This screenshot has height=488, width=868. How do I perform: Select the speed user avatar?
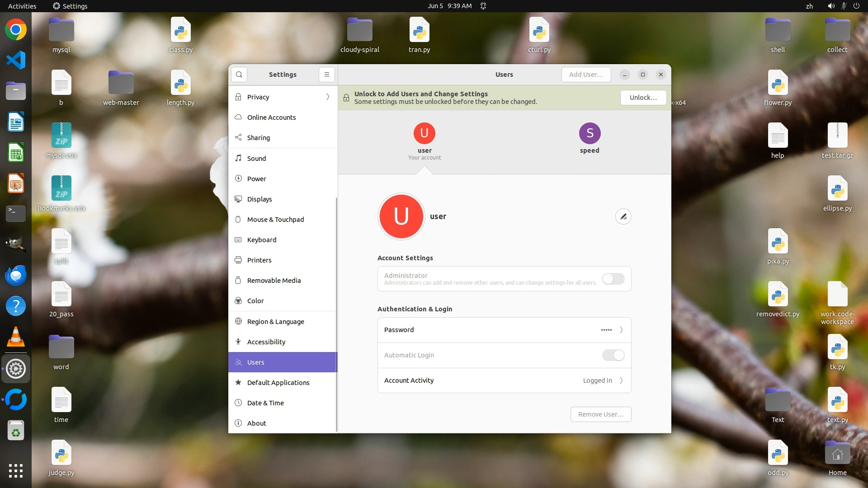pyautogui.click(x=590, y=133)
